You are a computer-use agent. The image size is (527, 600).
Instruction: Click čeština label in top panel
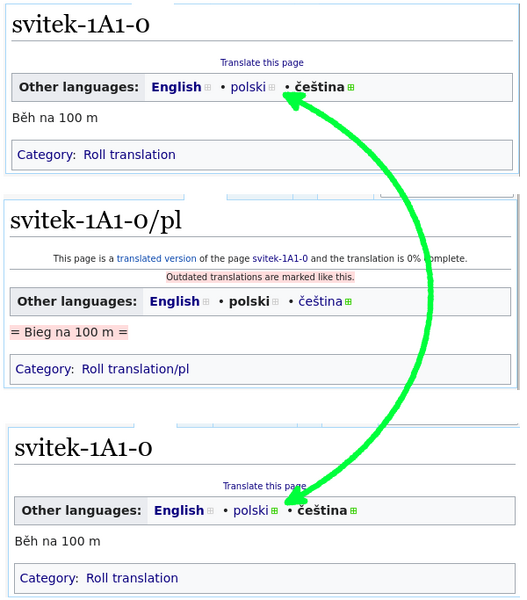pos(319,87)
